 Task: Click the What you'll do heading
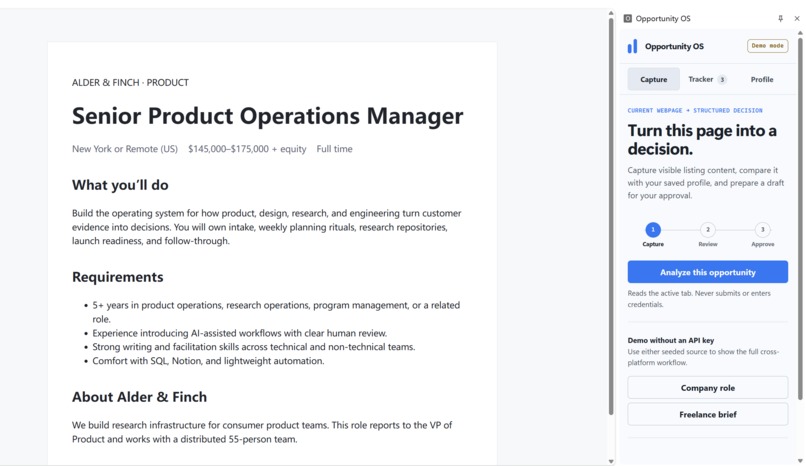pos(120,185)
